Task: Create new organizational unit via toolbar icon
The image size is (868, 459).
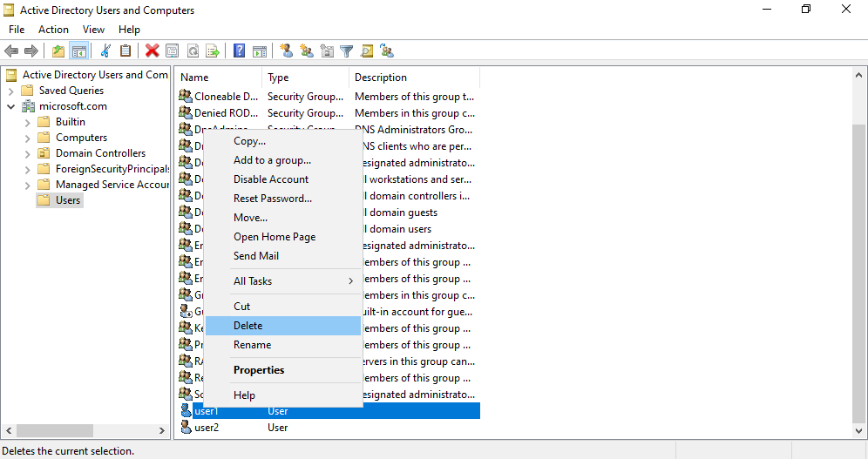Action: coord(327,51)
